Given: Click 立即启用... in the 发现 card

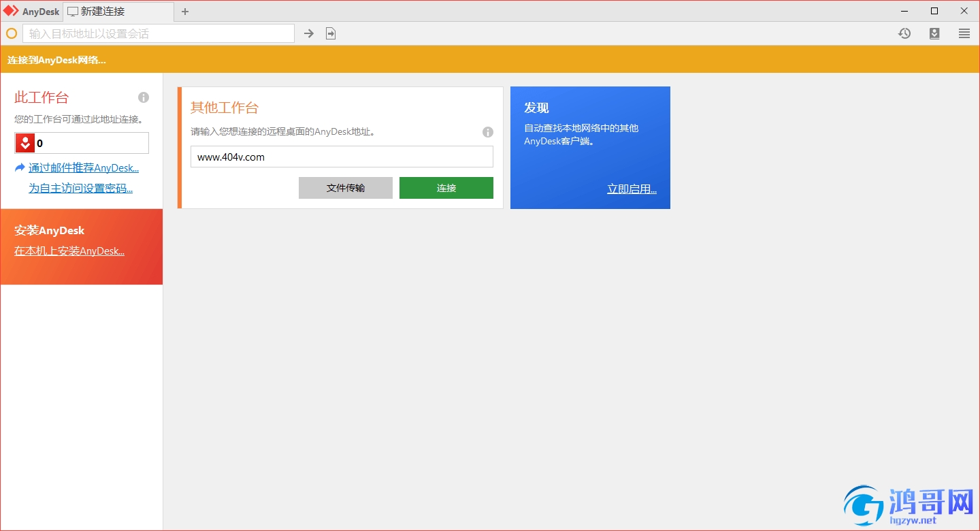Looking at the screenshot, I should (632, 189).
